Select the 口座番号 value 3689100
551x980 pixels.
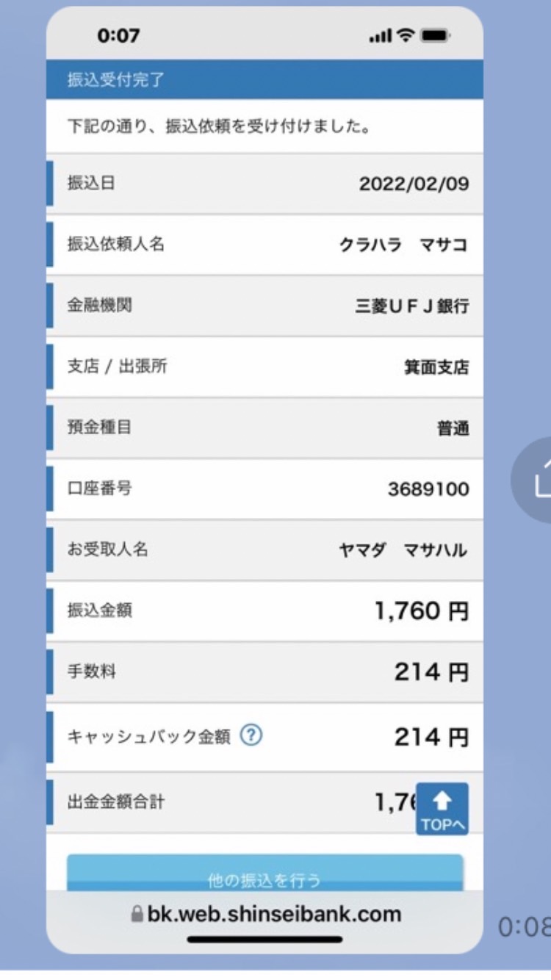[x=428, y=489]
